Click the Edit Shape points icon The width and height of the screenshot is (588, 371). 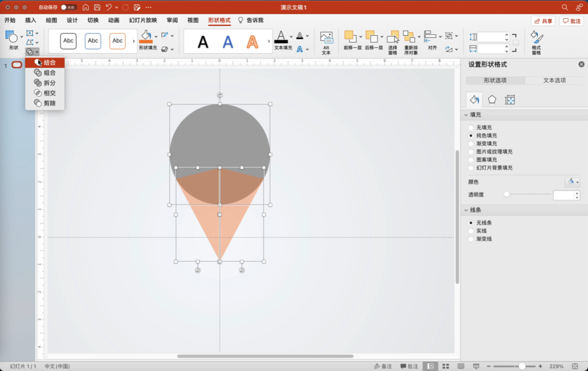coord(30,42)
